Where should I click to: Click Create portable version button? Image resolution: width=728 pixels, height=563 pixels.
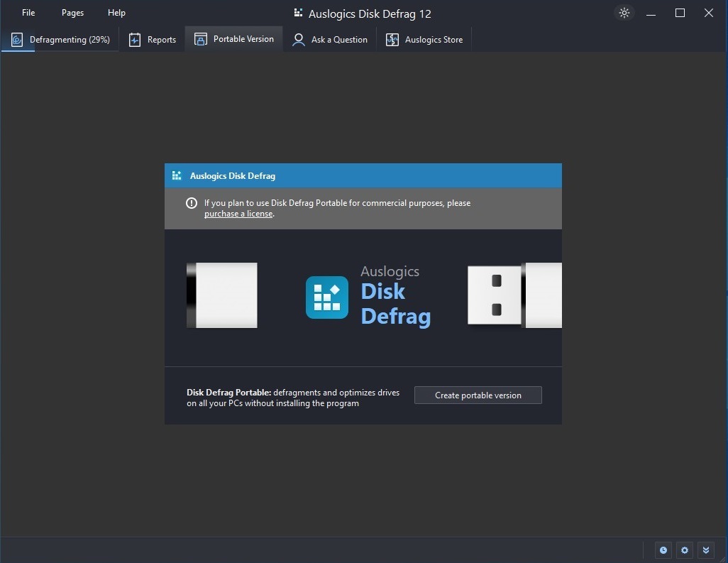pyautogui.click(x=478, y=395)
